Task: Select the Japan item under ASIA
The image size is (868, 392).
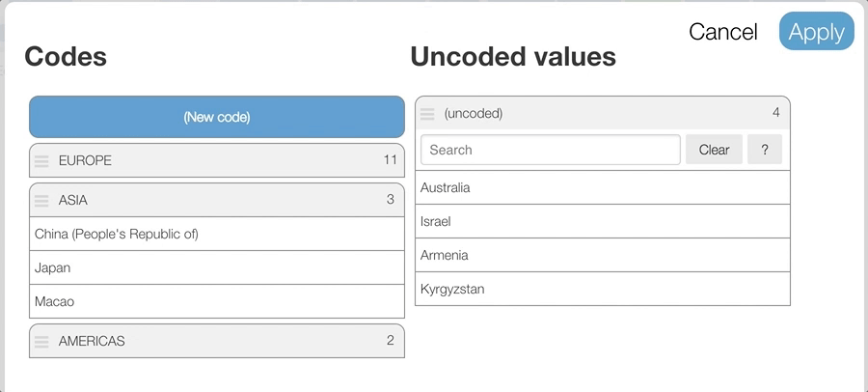Action: (217, 267)
